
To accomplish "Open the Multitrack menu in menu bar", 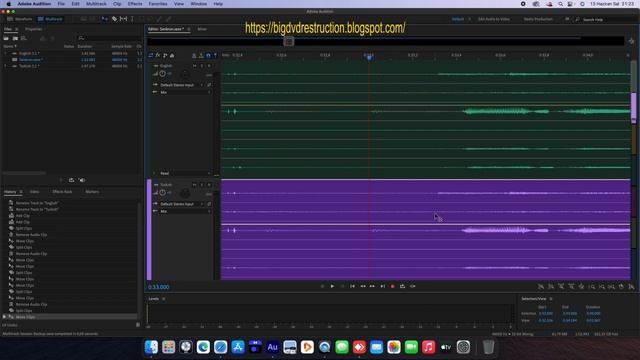I will click(x=96, y=4).
